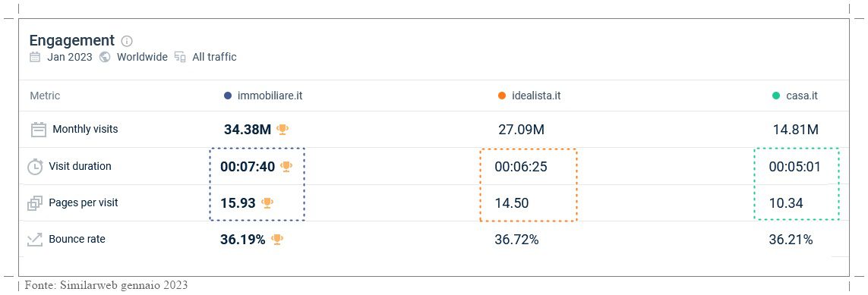Image resolution: width=868 pixels, height=295 pixels.
Task: Click the Pages per visit icon
Action: (x=35, y=203)
